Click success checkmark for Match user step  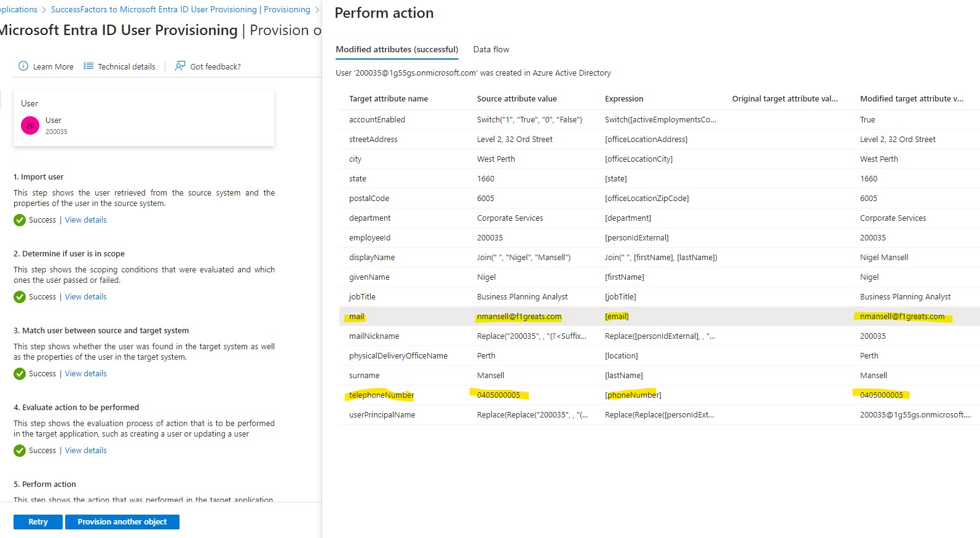click(19, 373)
